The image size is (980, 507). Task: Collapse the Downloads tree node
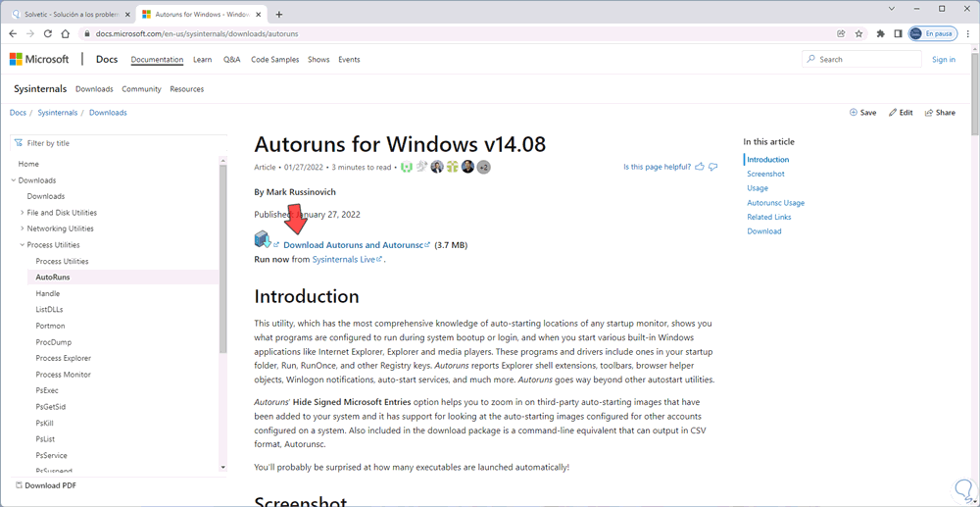(14, 180)
